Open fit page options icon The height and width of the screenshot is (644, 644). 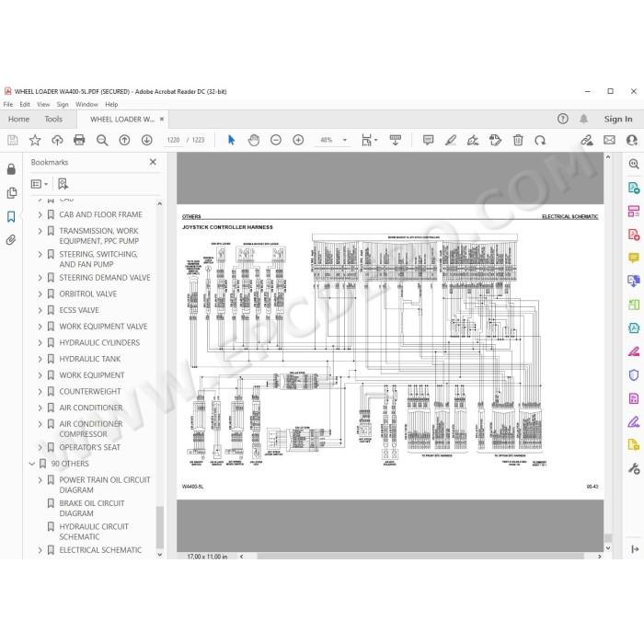369,140
